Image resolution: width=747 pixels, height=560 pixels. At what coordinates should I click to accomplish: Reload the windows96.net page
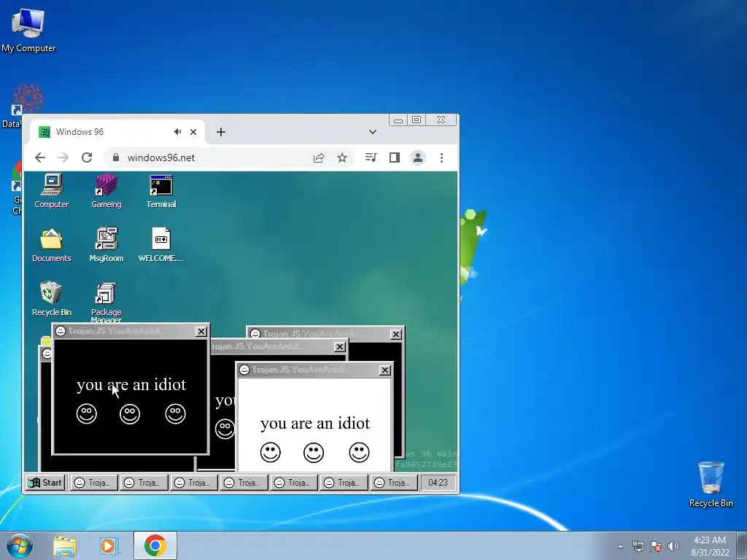click(x=87, y=157)
